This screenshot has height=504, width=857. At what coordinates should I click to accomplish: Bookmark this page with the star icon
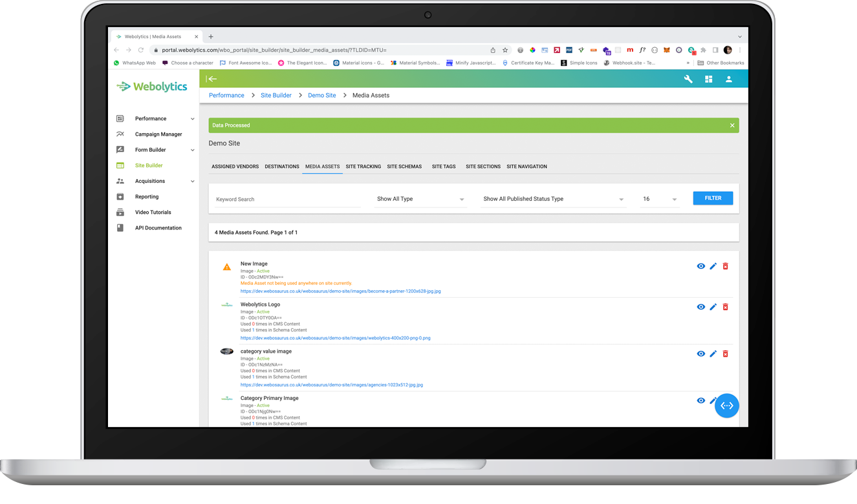click(505, 50)
